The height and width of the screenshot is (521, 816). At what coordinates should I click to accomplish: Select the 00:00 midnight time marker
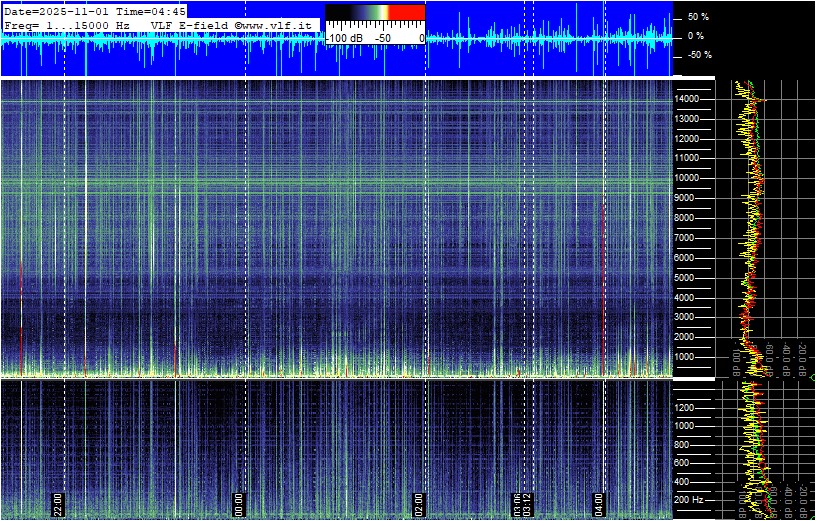click(239, 503)
